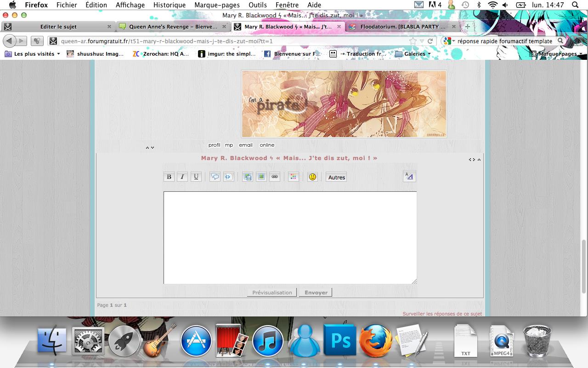This screenshot has height=368, width=588.
Task: Switch to the Editer le sujet tab
Action: pos(58,27)
